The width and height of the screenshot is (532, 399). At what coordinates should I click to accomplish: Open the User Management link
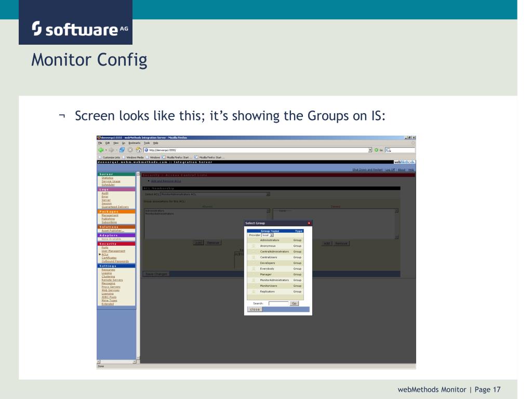[x=113, y=251]
